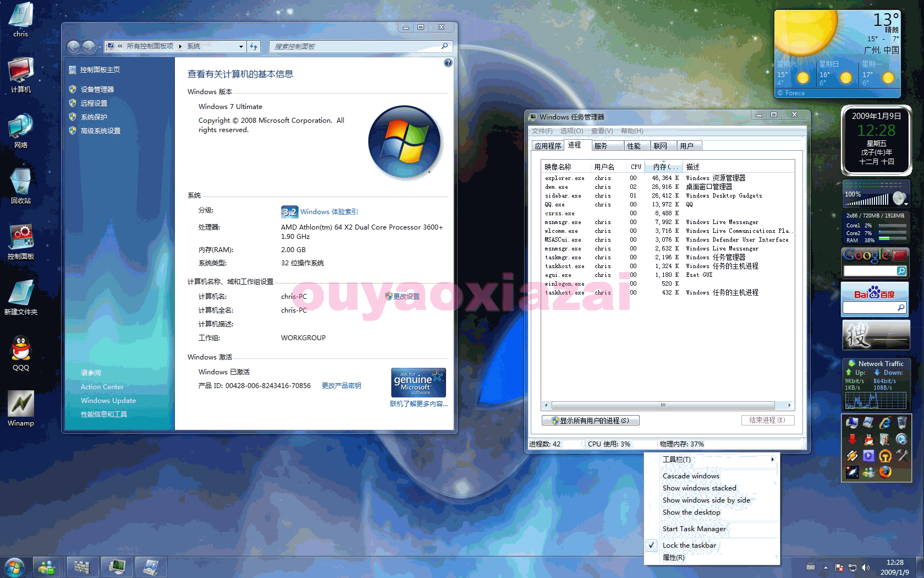Click the help question mark in System window
Viewport: 924px width, 578px height.
click(x=448, y=63)
